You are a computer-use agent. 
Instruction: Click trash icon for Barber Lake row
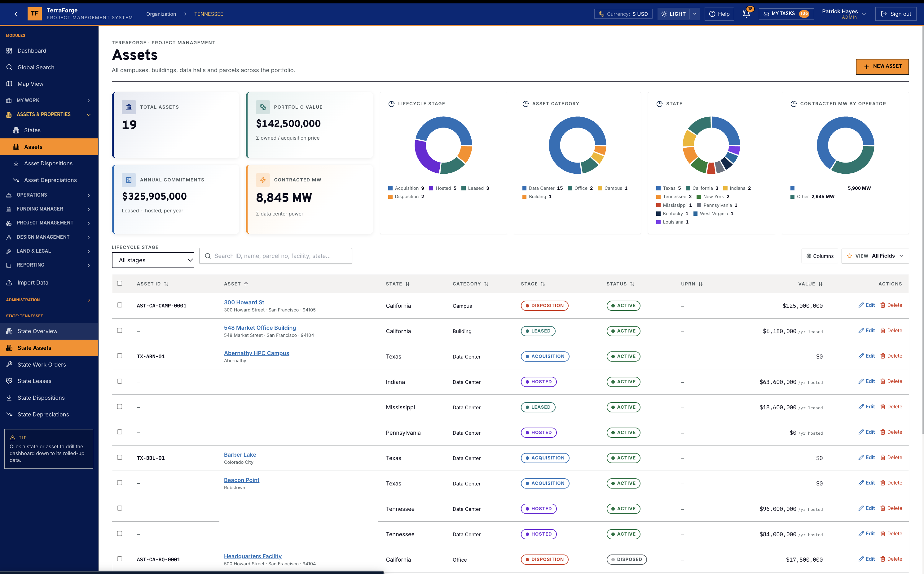tap(882, 458)
